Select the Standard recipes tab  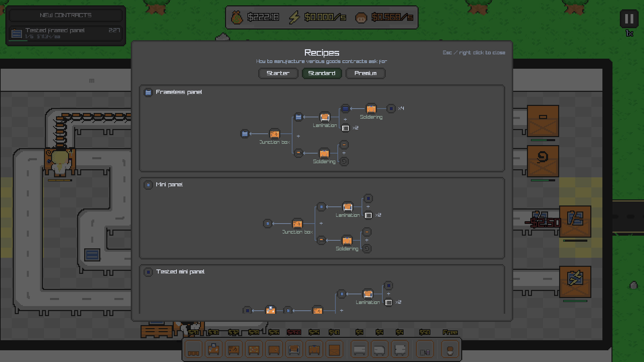point(322,73)
